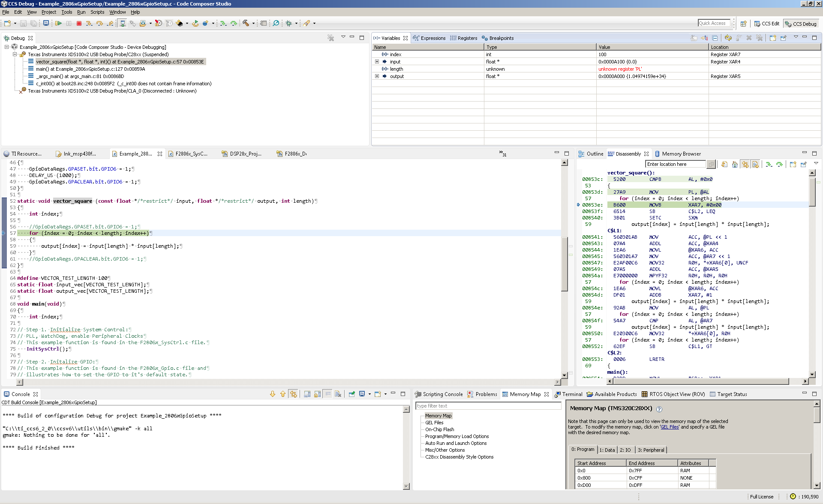Select the 1: Data memory page tab
Screen dimensions: 823x504
point(607,450)
